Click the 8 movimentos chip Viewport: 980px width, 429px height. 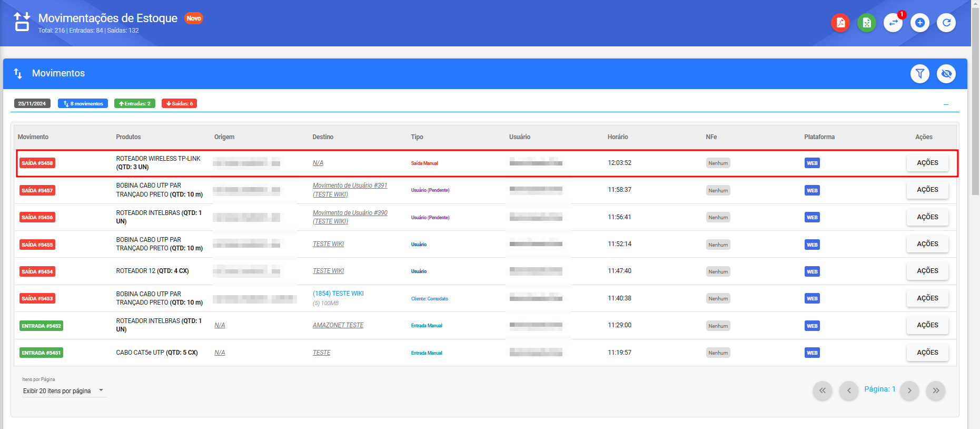(x=83, y=104)
